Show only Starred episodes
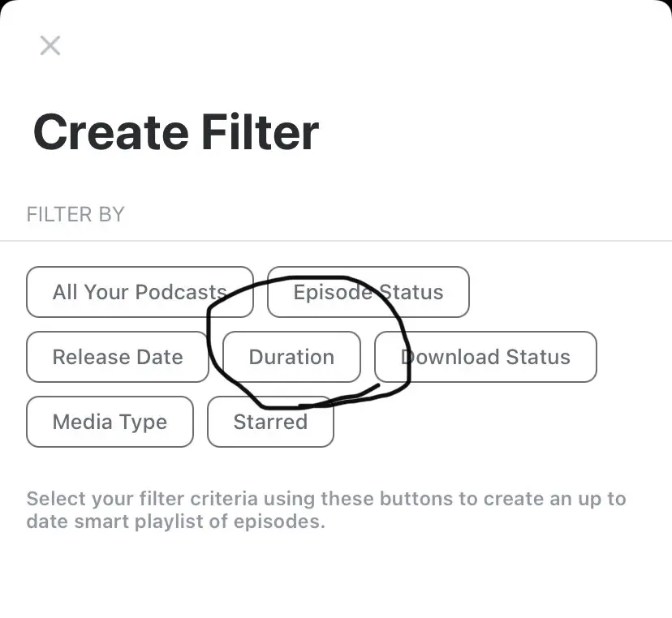Viewport: 672px width, 618px height. click(270, 422)
